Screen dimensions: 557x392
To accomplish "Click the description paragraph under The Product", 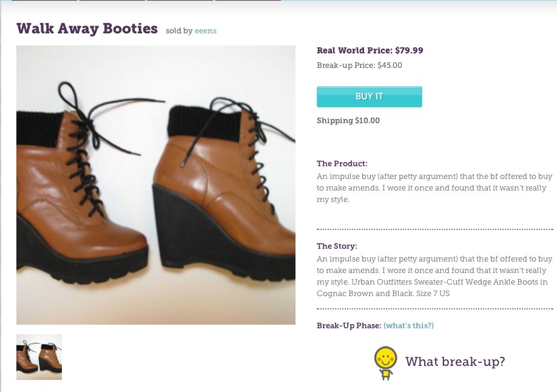I will click(x=434, y=188).
